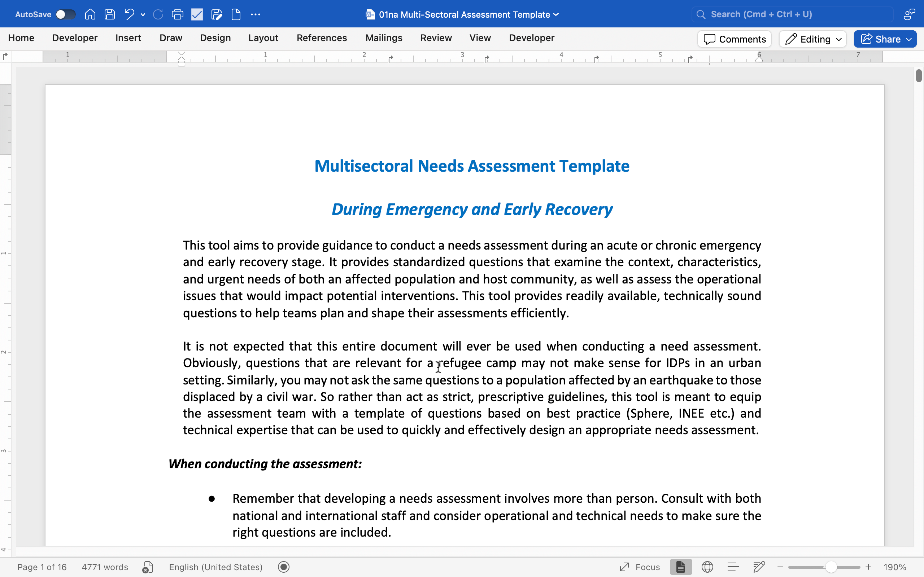
Task: Click the Print icon
Action: 177,14
